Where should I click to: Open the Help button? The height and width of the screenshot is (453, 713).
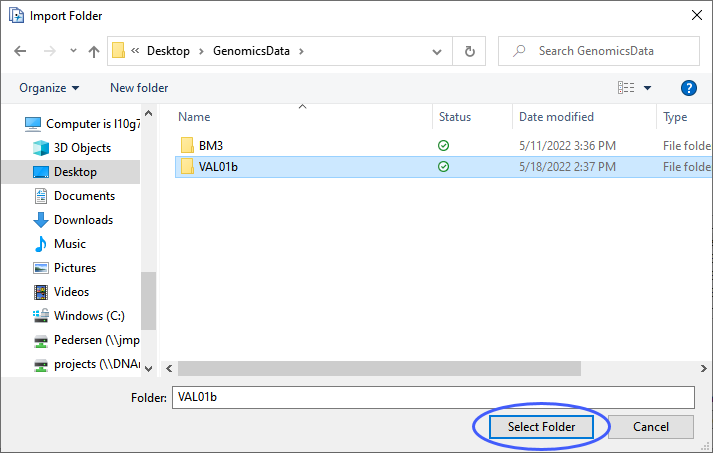click(688, 88)
